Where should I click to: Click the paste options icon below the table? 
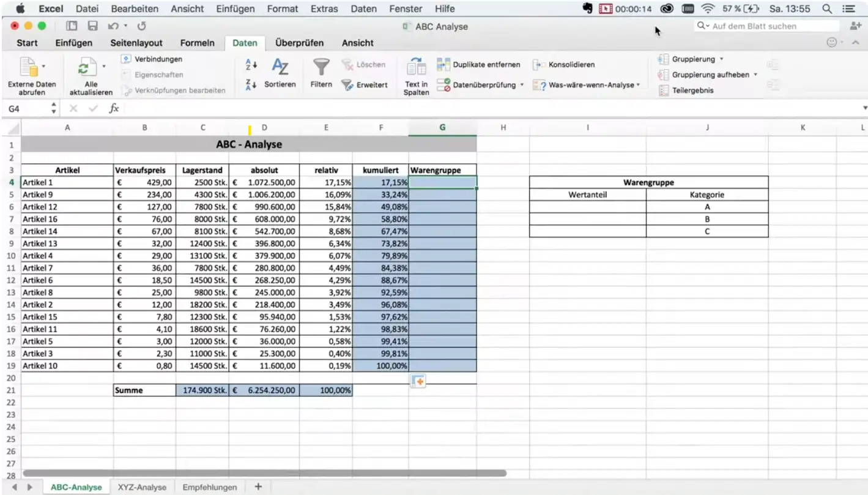click(418, 381)
